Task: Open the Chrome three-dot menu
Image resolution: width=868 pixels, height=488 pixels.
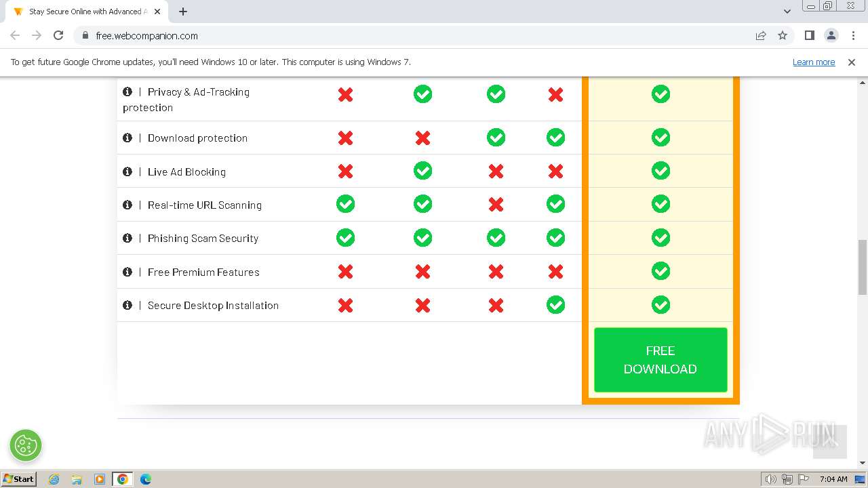Action: [x=853, y=35]
